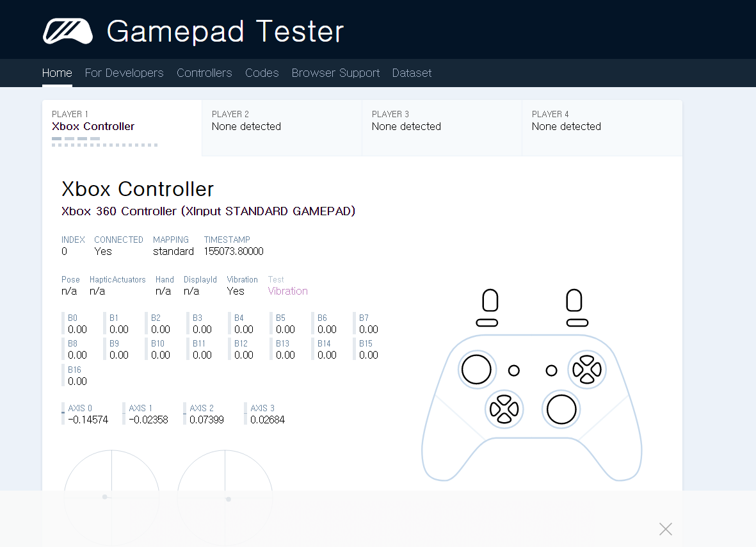Click the right trigger on the controller diagram
This screenshot has width=756, height=547.
(x=574, y=300)
